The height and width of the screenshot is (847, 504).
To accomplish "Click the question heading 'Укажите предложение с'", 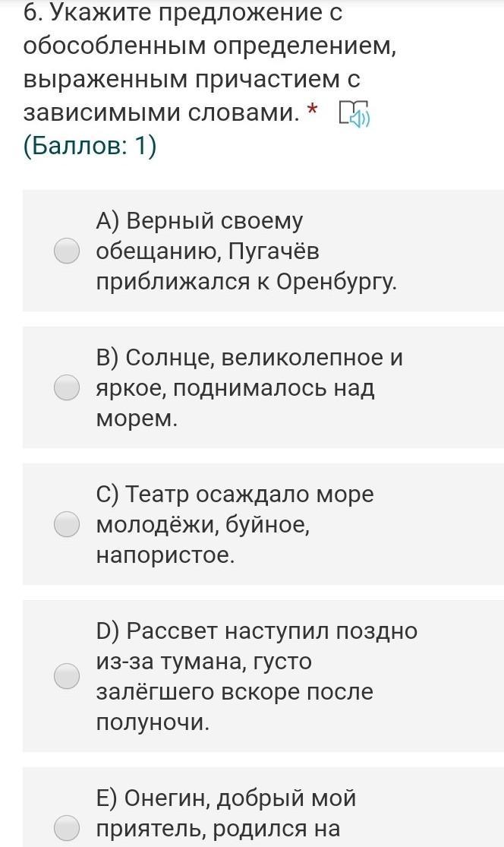I will pyautogui.click(x=197, y=13).
